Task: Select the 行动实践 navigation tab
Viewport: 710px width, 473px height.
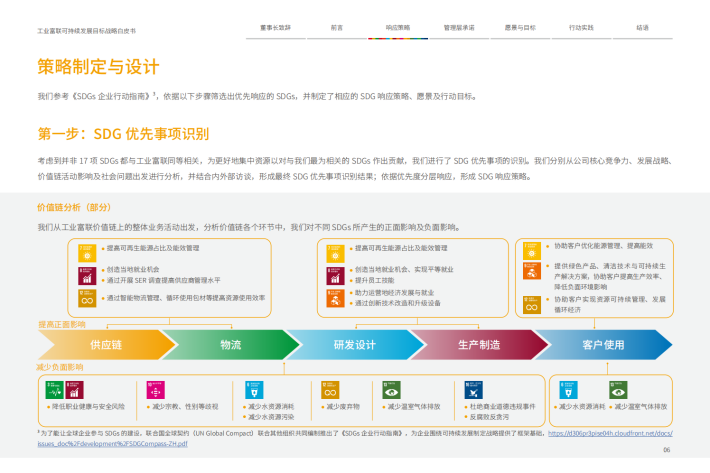Action: tap(580, 29)
